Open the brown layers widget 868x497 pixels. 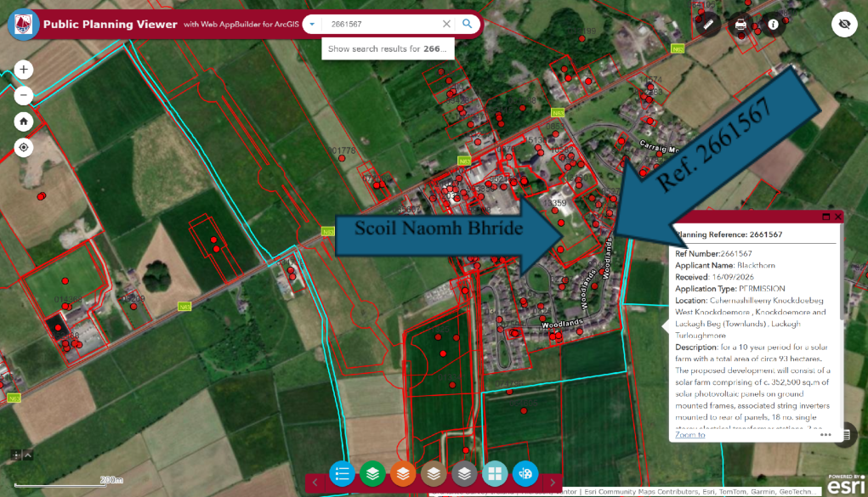[434, 474]
